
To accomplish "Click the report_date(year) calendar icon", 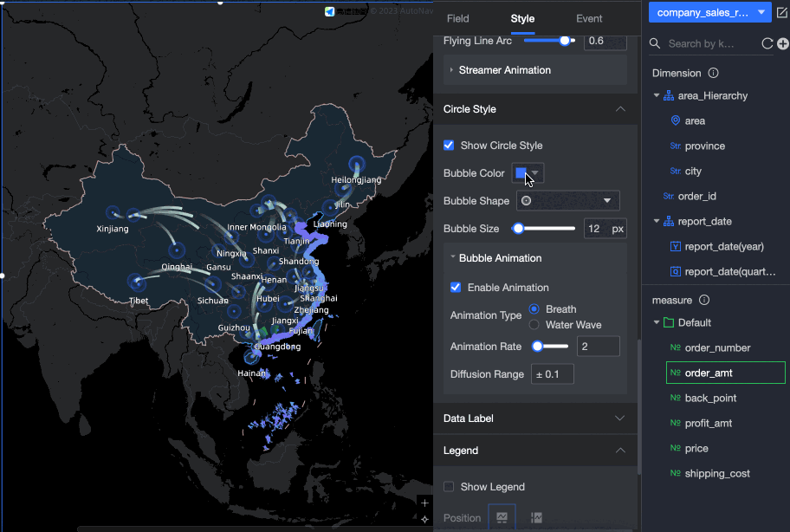I will [676, 246].
